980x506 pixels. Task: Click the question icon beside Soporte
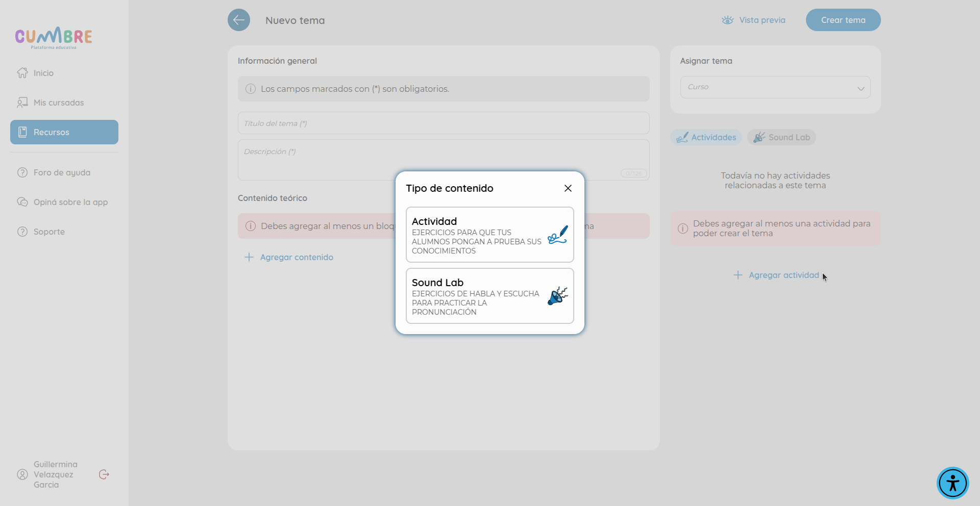click(x=22, y=232)
